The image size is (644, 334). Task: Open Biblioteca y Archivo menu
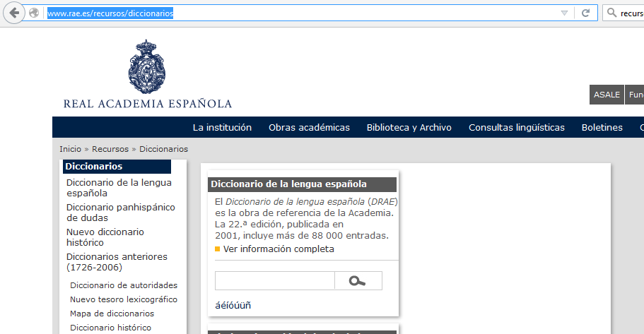tap(409, 128)
